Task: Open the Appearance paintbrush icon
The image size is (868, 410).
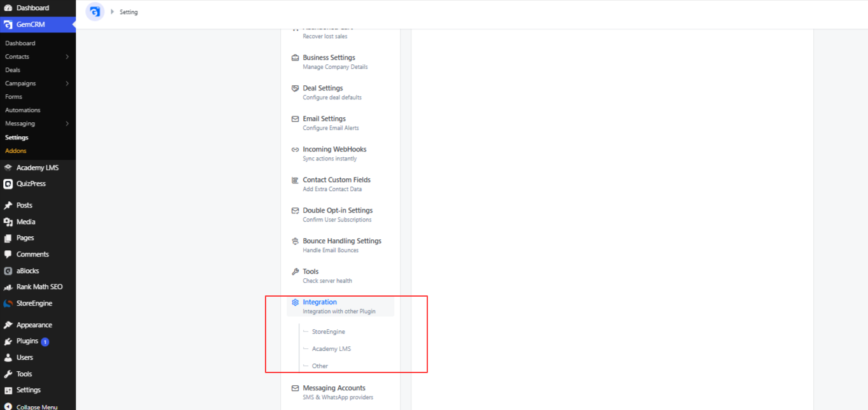Action: coord(8,325)
